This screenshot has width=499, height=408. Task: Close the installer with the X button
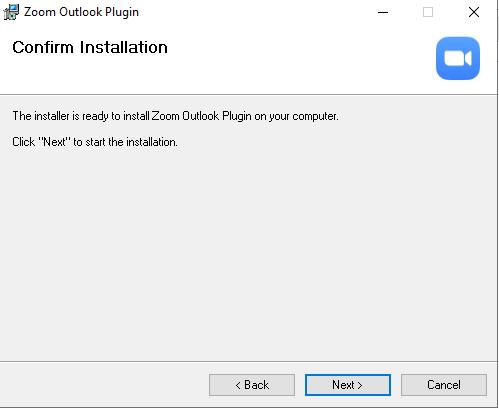tap(474, 12)
